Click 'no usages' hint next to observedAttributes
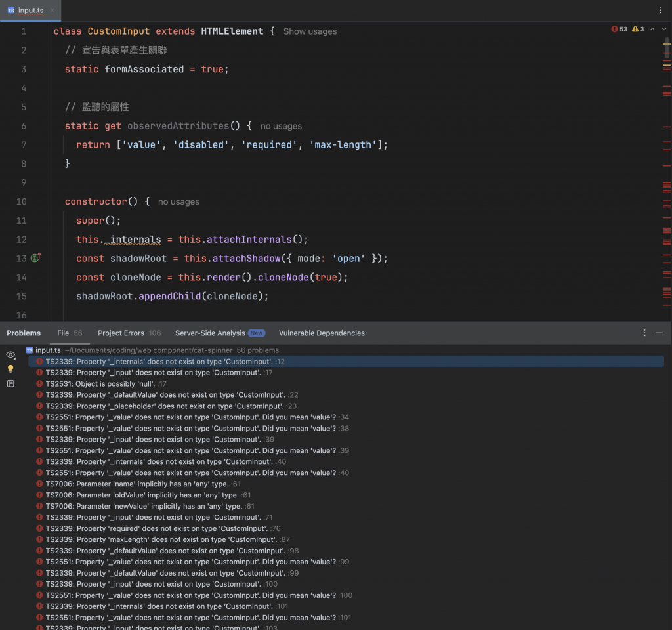 tap(281, 126)
